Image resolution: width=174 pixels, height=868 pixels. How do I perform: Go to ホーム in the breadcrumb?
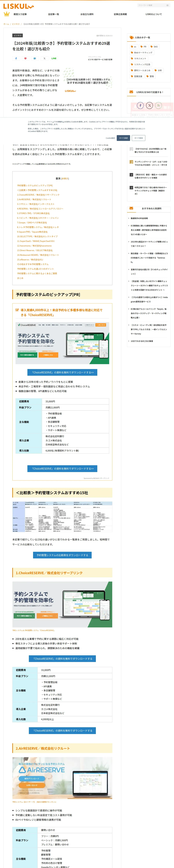[x=6, y=24]
